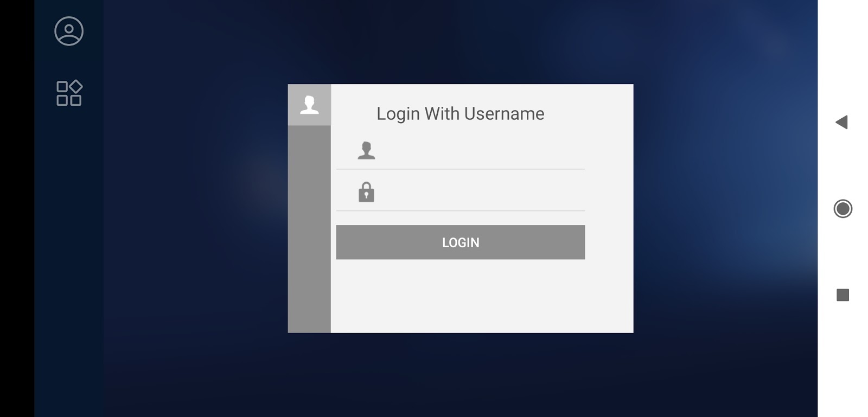Click the underline beneath the password field
This screenshot has height=417, width=868.
click(461, 210)
